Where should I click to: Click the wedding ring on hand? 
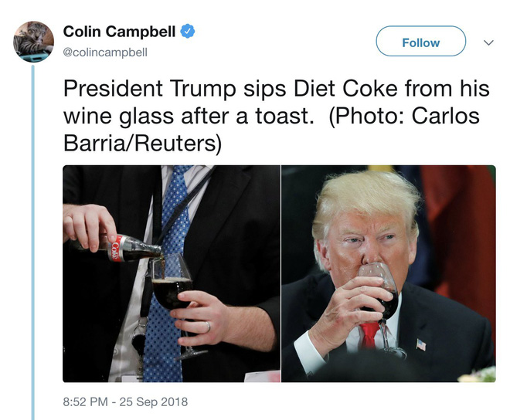(208, 327)
